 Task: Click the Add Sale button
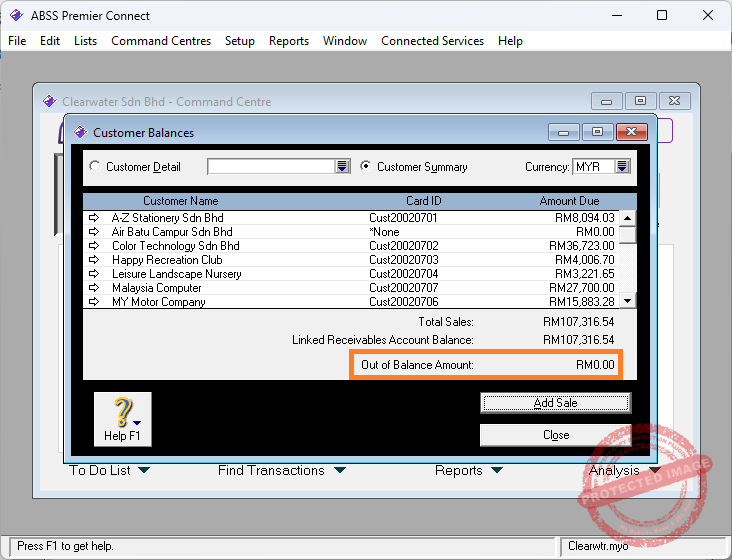(556, 403)
